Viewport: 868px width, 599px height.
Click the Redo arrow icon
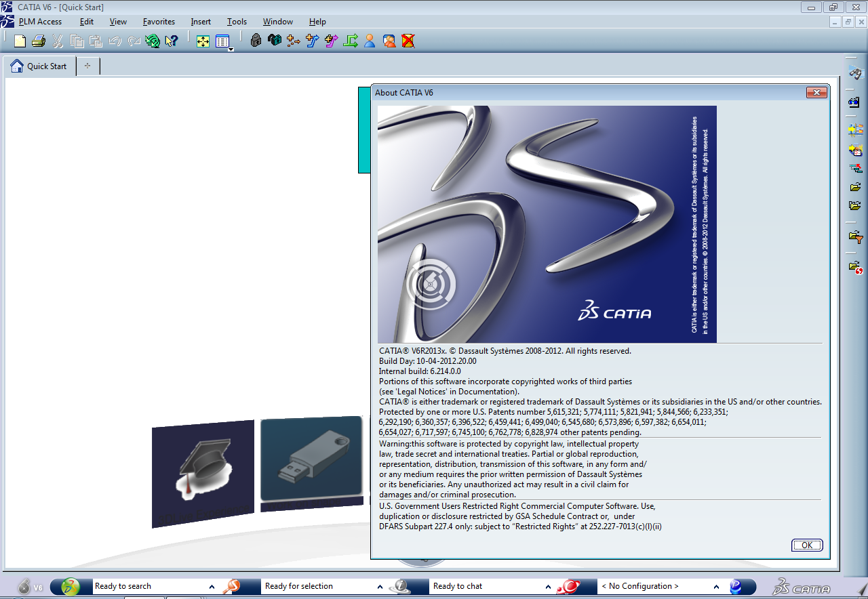click(134, 41)
